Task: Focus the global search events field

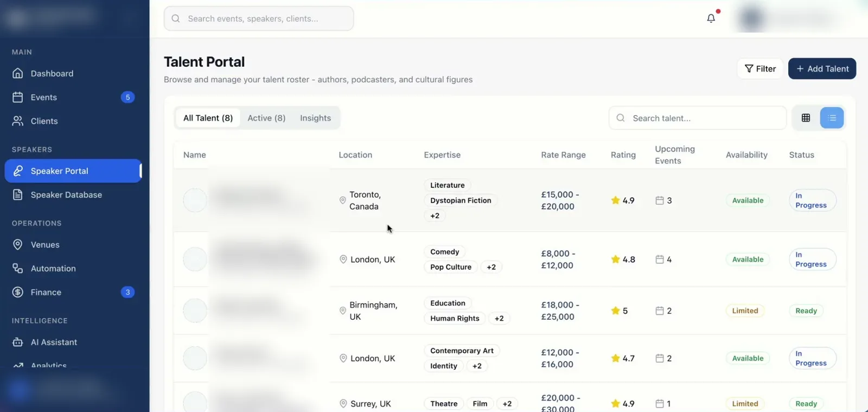Action: [259, 18]
